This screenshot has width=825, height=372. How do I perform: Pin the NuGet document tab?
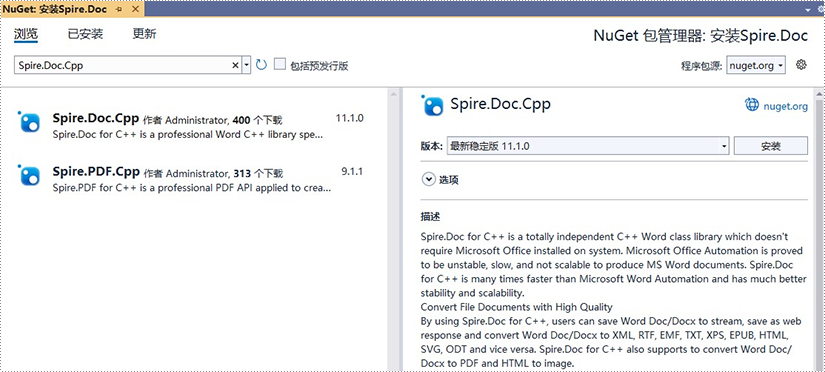(x=119, y=9)
